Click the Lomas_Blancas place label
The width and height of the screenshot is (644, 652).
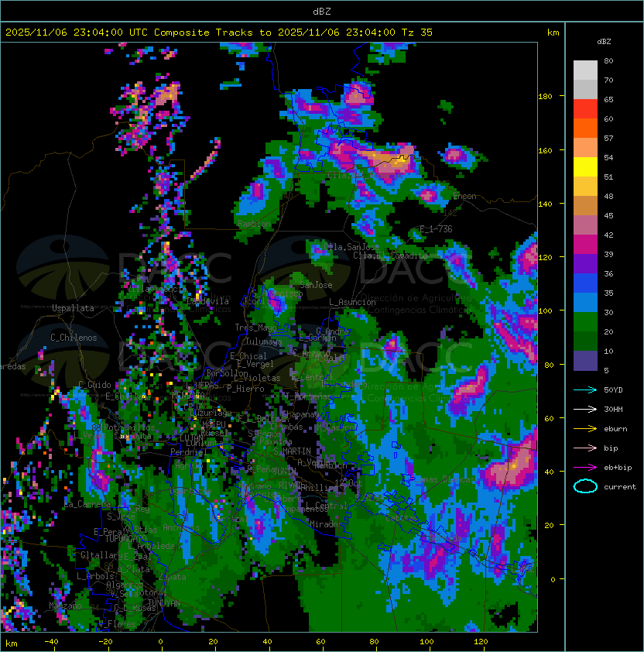click(x=444, y=479)
